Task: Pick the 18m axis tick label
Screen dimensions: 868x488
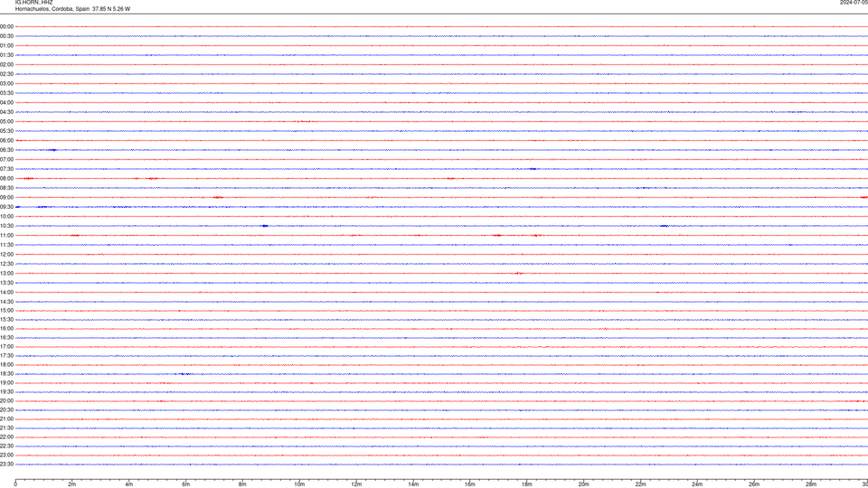Action: click(x=527, y=484)
